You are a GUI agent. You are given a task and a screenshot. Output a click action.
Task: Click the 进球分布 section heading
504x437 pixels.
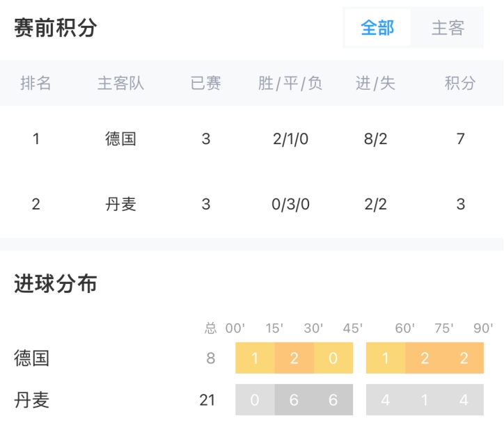pyautogui.click(x=56, y=284)
